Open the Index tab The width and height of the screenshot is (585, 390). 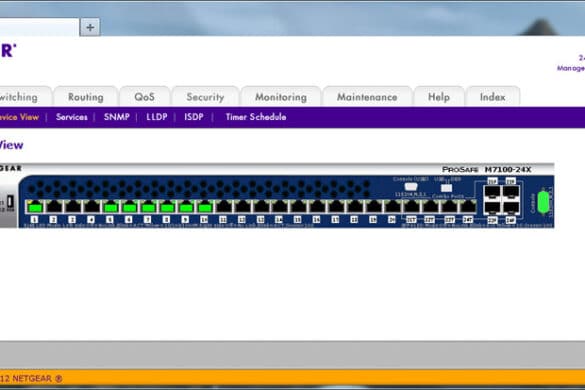coord(492,97)
